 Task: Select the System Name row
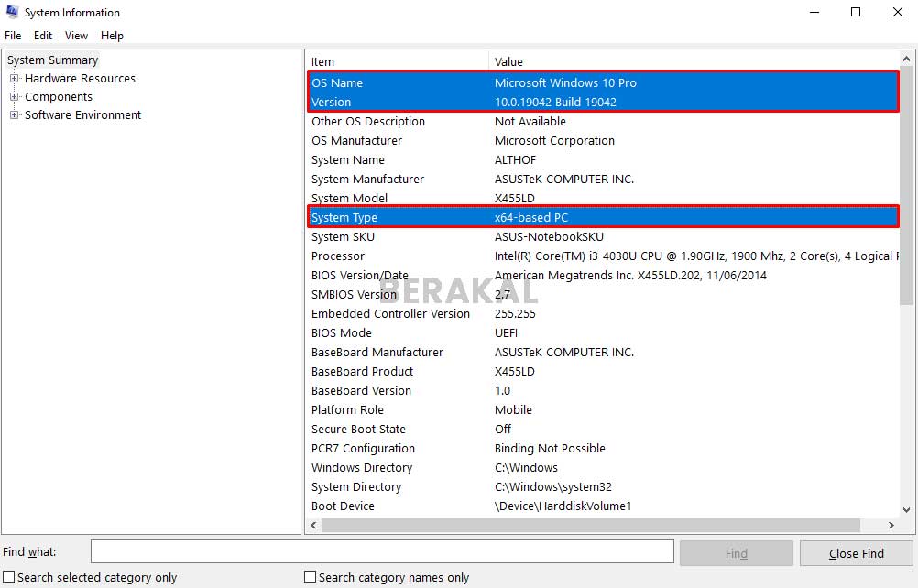[x=603, y=159]
